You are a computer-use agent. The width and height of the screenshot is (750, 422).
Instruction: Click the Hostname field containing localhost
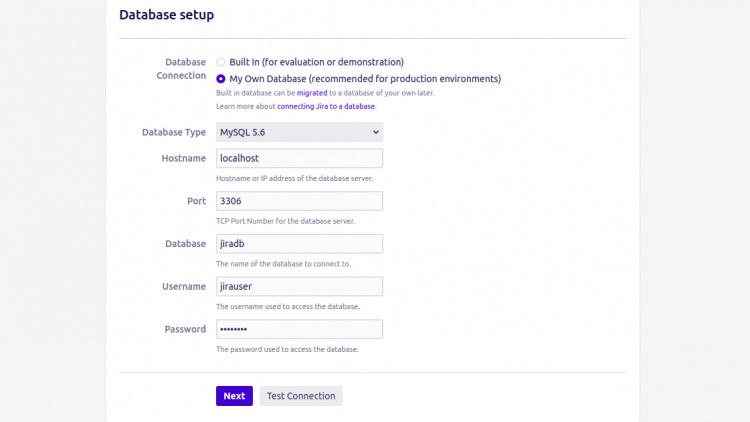pyautogui.click(x=299, y=158)
